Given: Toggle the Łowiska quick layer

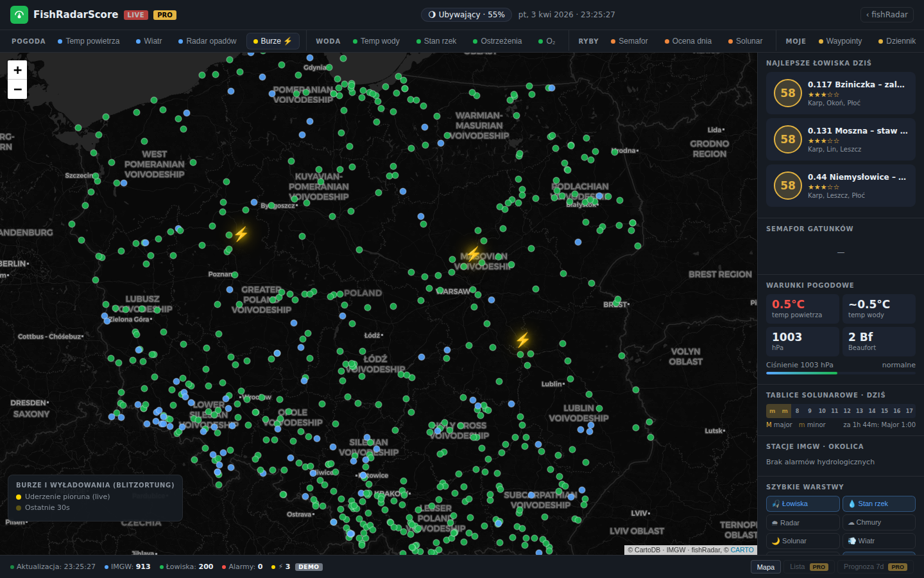Looking at the screenshot, I should tap(802, 504).
